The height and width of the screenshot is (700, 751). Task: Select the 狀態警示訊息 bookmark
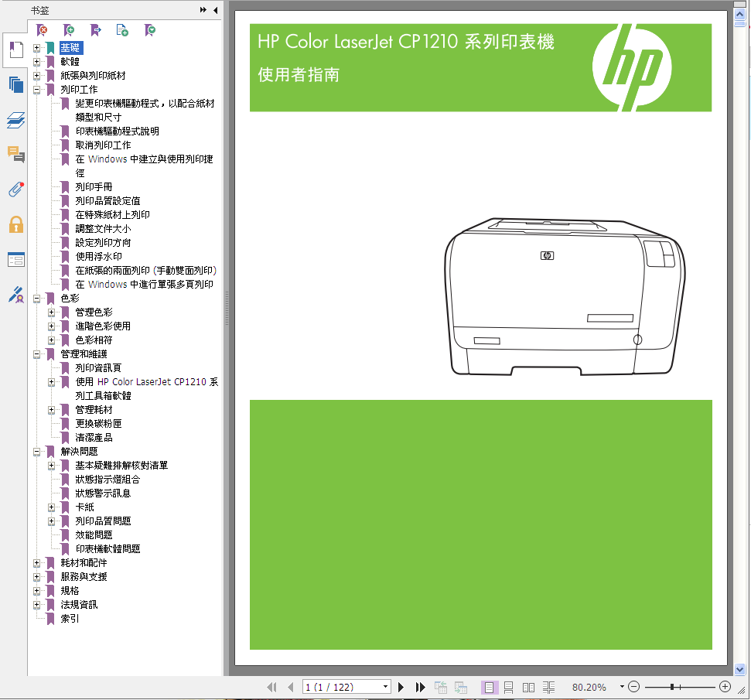coord(103,493)
